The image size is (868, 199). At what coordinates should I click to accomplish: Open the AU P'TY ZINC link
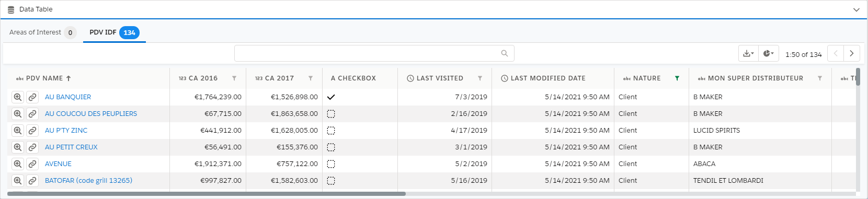pyautogui.click(x=66, y=131)
